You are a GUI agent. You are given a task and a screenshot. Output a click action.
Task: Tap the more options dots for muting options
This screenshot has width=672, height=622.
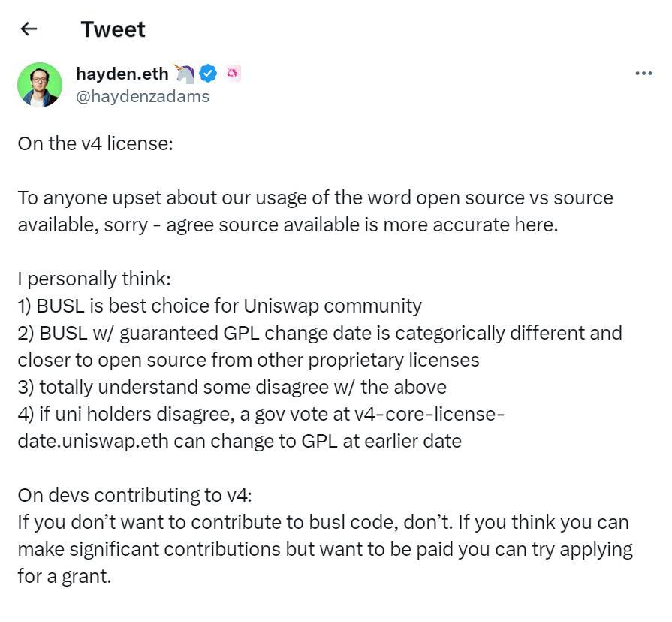643,72
